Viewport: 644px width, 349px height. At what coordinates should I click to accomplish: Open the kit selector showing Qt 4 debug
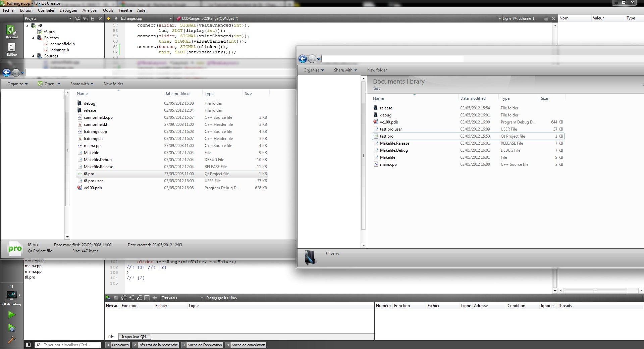pyautogui.click(x=11, y=294)
